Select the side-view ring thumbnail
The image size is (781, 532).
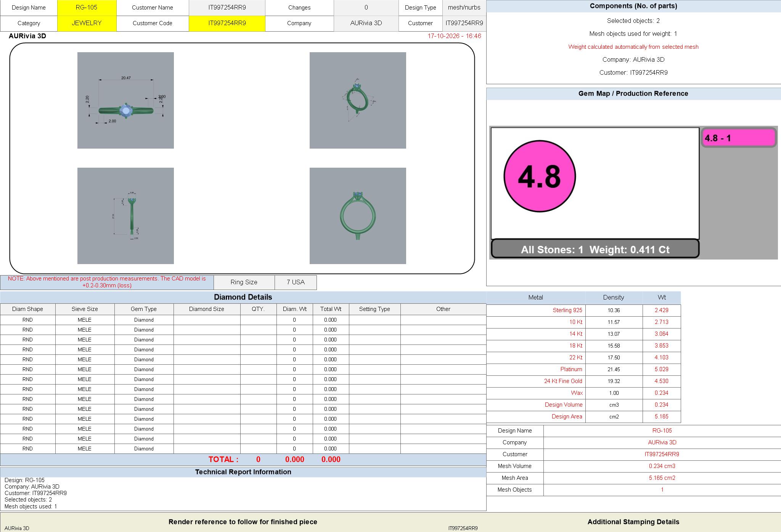(125, 216)
